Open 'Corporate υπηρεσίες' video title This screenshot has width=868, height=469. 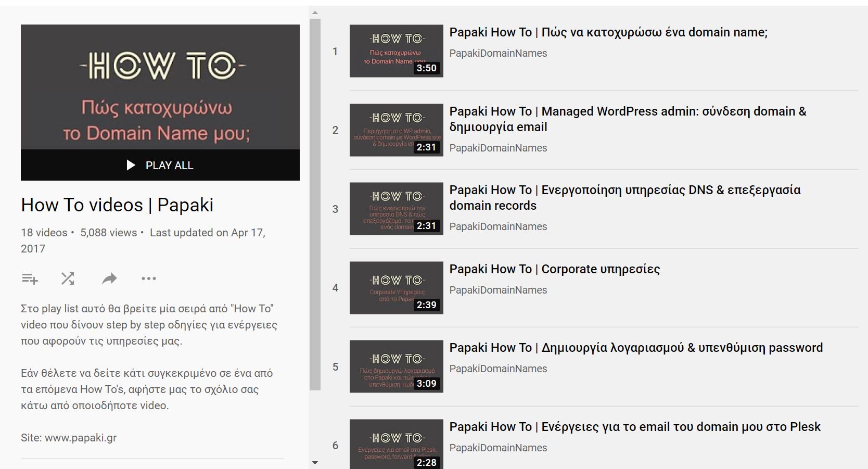click(x=555, y=269)
